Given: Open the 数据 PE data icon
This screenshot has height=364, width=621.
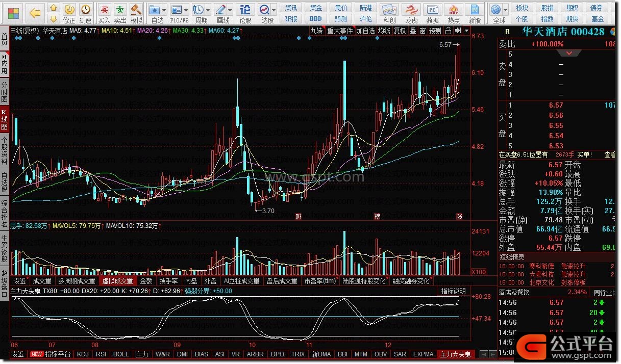Looking at the screenshot, I should pos(432,14).
